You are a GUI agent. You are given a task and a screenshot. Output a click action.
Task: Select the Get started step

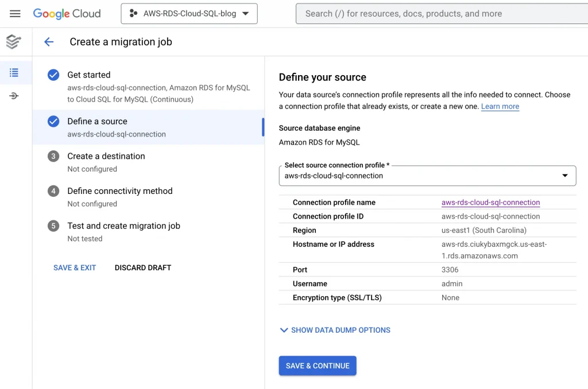click(149, 87)
